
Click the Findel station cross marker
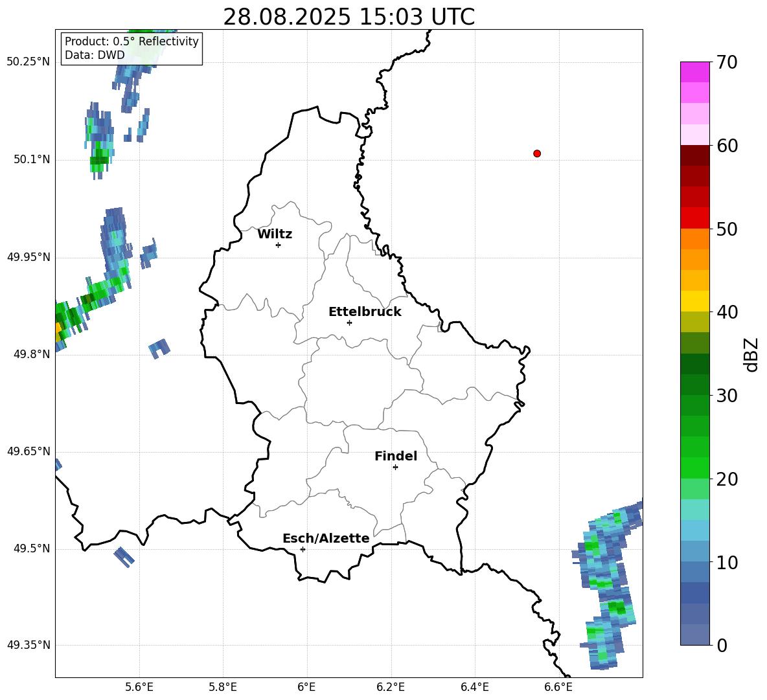(395, 468)
